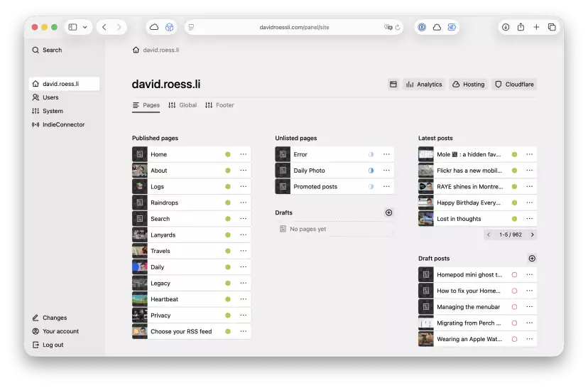Go forward in browser history
588x388 pixels.
pos(119,27)
